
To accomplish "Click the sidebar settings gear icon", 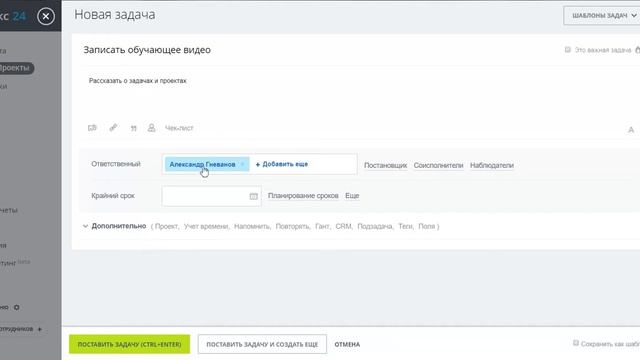I will [x=17, y=307].
